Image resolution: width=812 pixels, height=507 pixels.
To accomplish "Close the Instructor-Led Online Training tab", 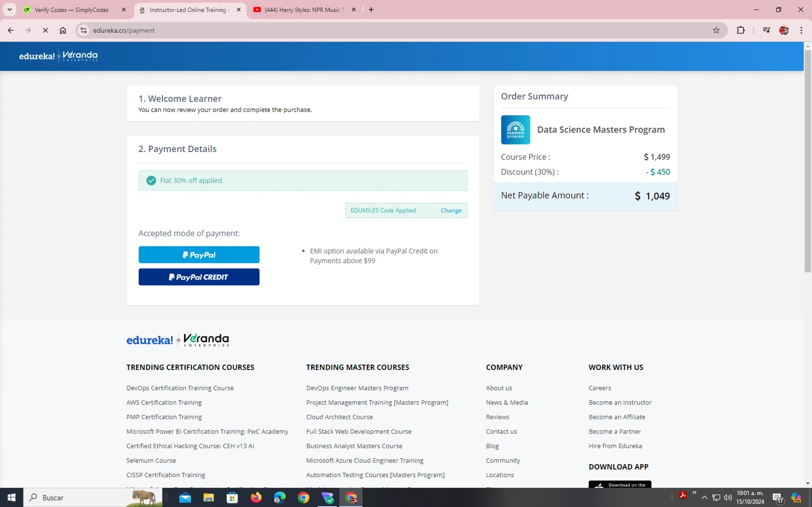I will tap(239, 10).
